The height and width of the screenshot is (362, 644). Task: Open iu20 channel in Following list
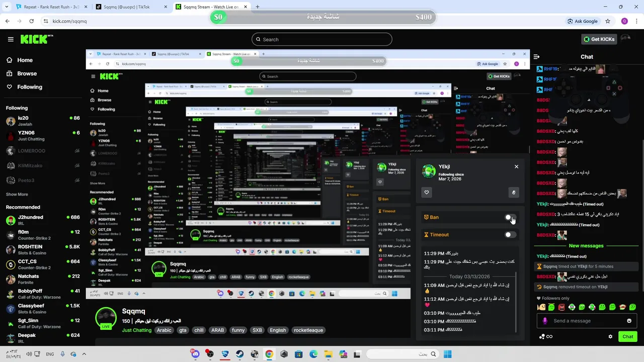(x=42, y=121)
